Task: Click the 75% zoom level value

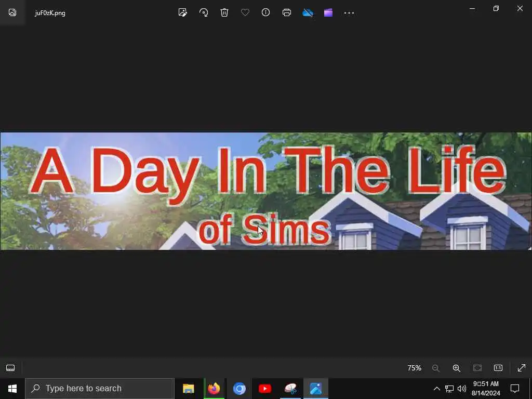Action: pos(414,368)
